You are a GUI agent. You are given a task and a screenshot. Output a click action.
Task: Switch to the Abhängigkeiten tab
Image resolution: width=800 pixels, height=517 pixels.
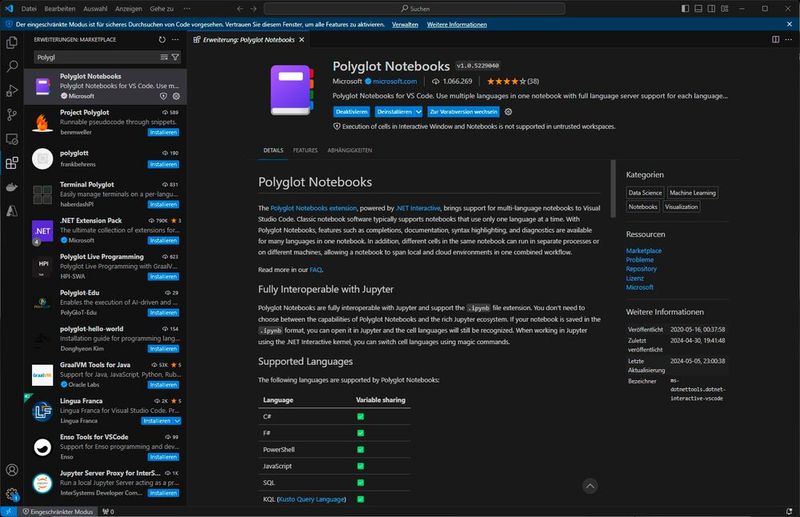(x=349, y=150)
